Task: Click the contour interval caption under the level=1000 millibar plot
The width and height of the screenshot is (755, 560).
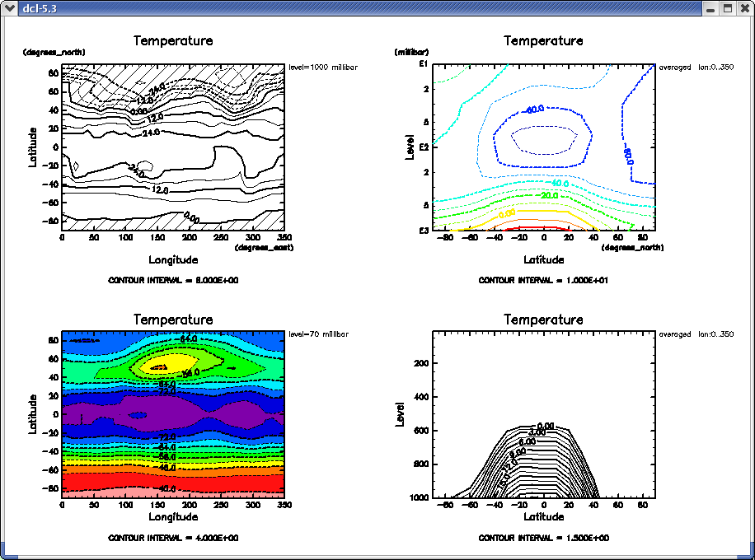Action: pyautogui.click(x=173, y=280)
